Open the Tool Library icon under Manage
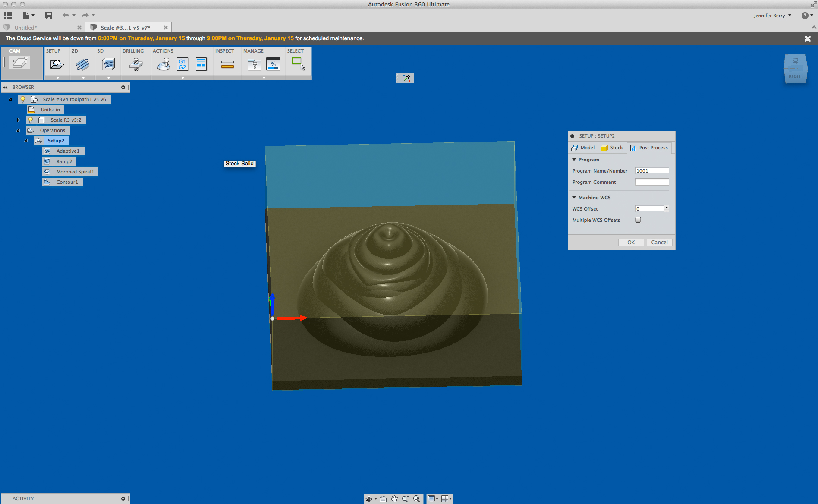The image size is (818, 504). [254, 64]
